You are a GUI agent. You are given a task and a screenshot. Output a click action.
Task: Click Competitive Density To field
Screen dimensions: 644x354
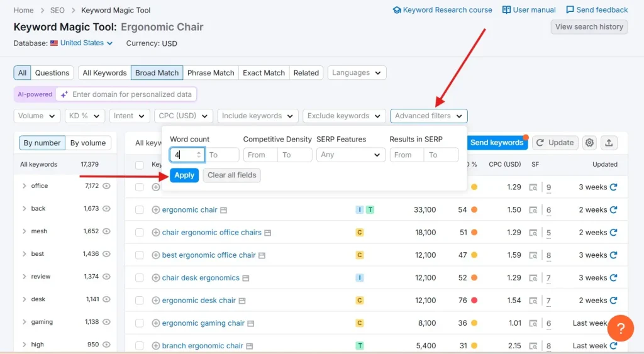click(295, 155)
